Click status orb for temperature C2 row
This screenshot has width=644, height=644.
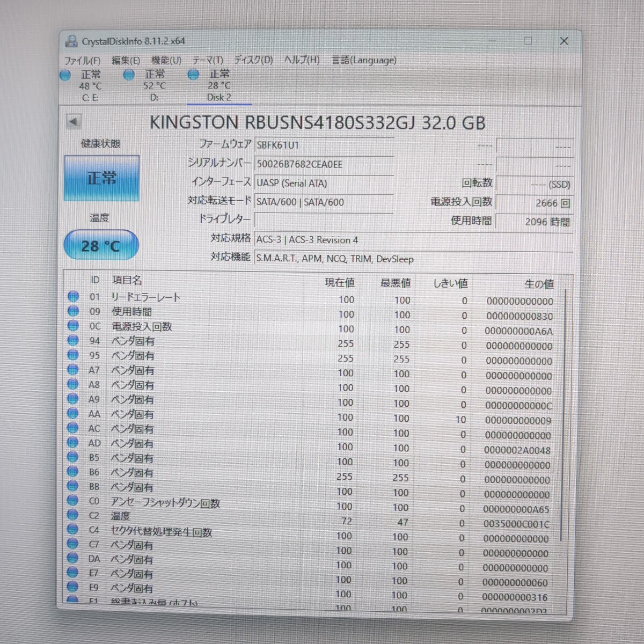pyautogui.click(x=72, y=515)
